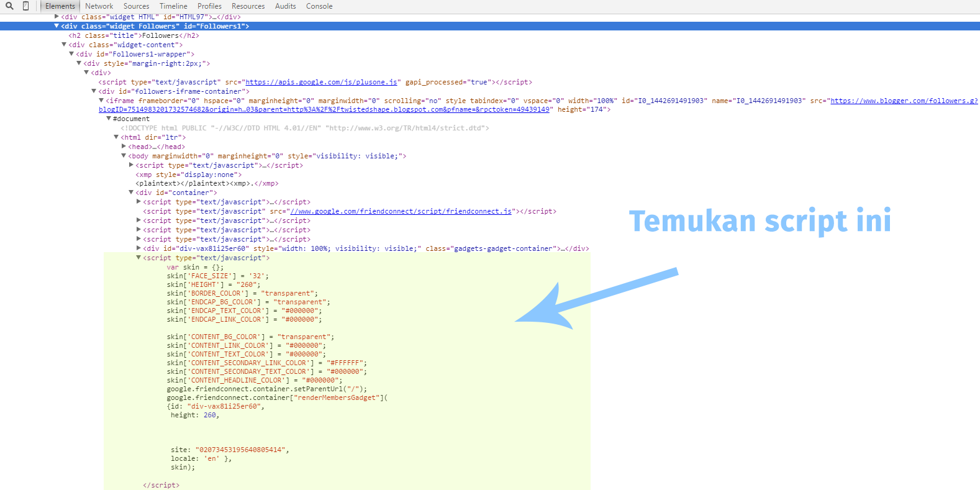
Task: Collapse the html dir="ltr" node
Action: (116, 137)
